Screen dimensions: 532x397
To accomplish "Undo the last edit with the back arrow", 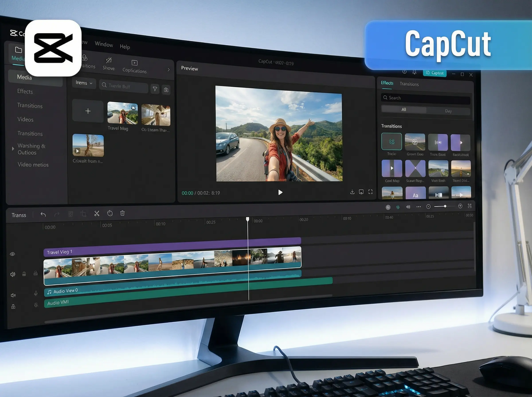I will 43,214.
